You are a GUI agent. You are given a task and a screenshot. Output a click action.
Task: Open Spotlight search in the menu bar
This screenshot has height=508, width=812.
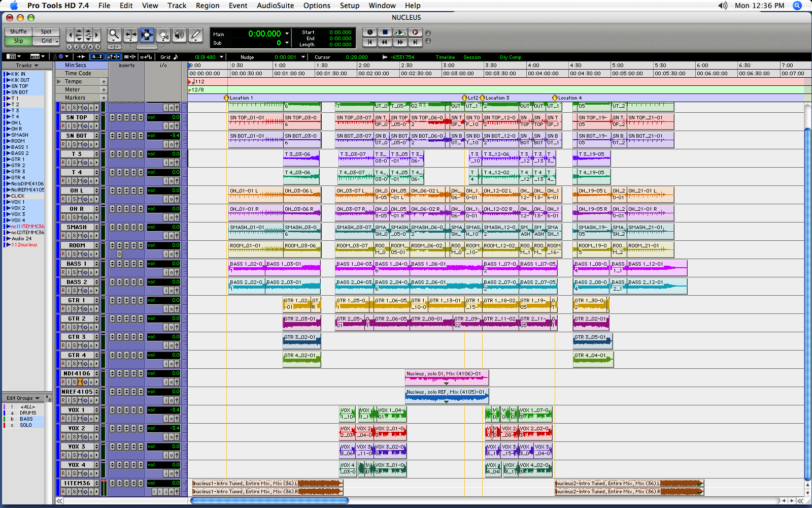(x=797, y=6)
